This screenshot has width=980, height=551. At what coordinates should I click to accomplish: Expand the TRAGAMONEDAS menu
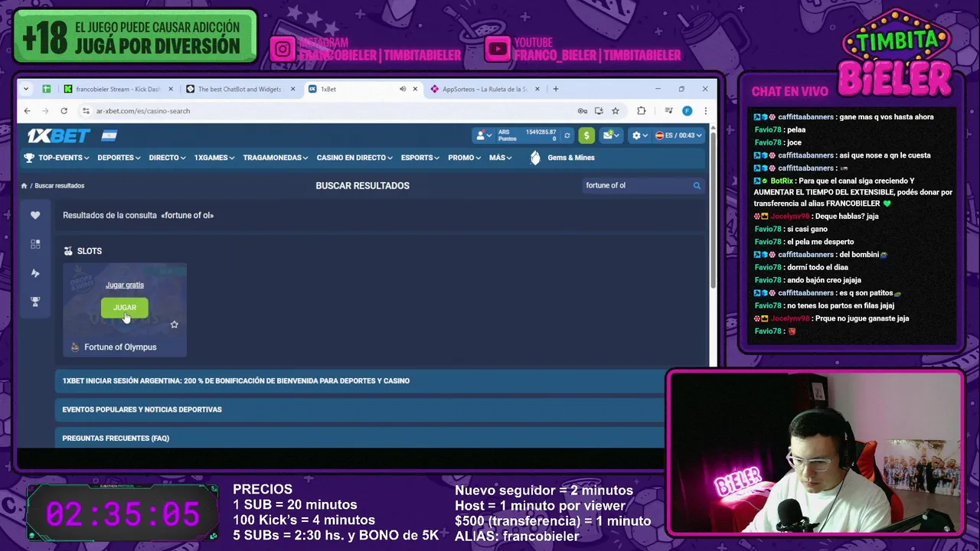pos(276,158)
